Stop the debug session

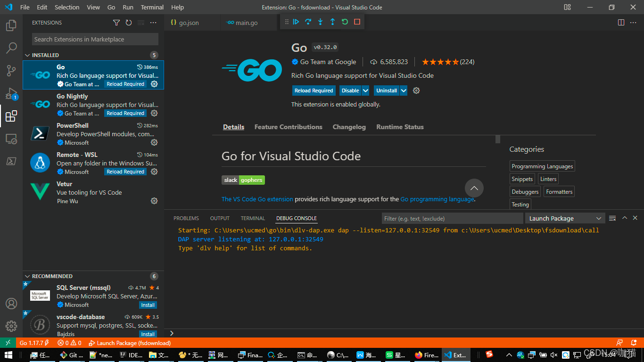pos(357,22)
